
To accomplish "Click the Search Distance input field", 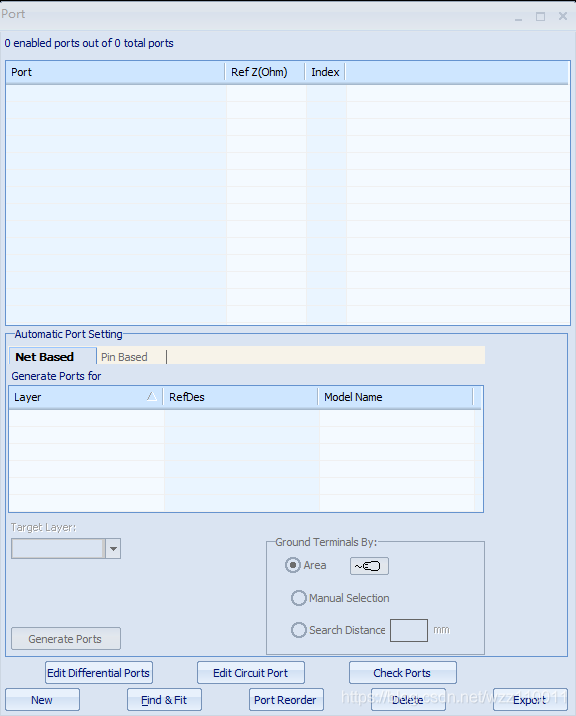I will pos(409,631).
